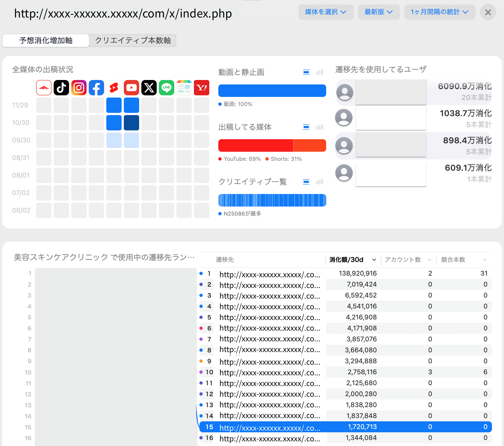The height and width of the screenshot is (446, 504).
Task: Switch to the 予想消化増加軸 tab
Action: (46, 41)
